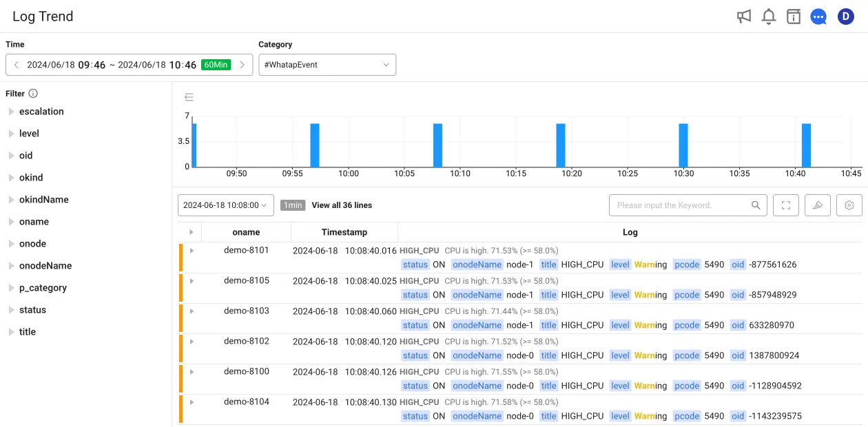Go to previous time range arrow

click(x=17, y=65)
